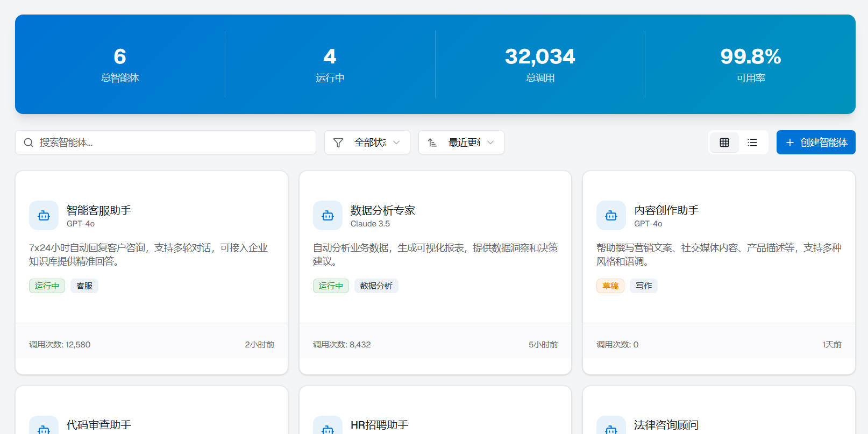Click GPT-4o label under 智能客服助手
This screenshot has height=434, width=868.
(x=81, y=224)
